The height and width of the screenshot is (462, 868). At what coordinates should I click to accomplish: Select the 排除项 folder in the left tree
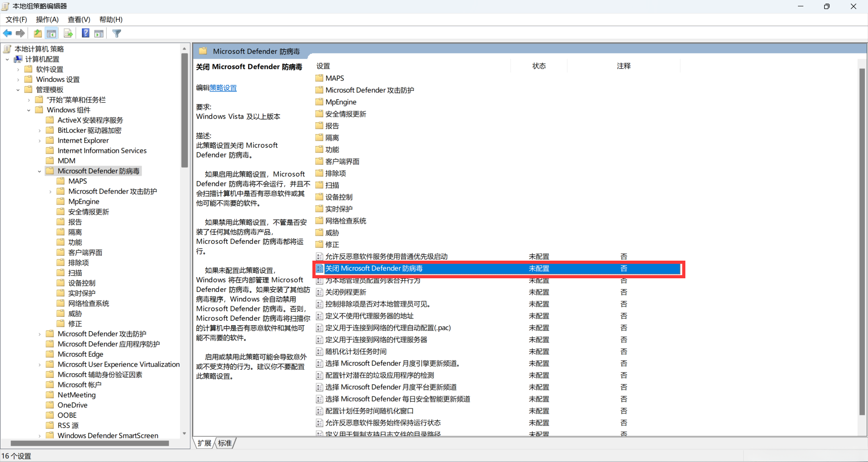coord(78,262)
